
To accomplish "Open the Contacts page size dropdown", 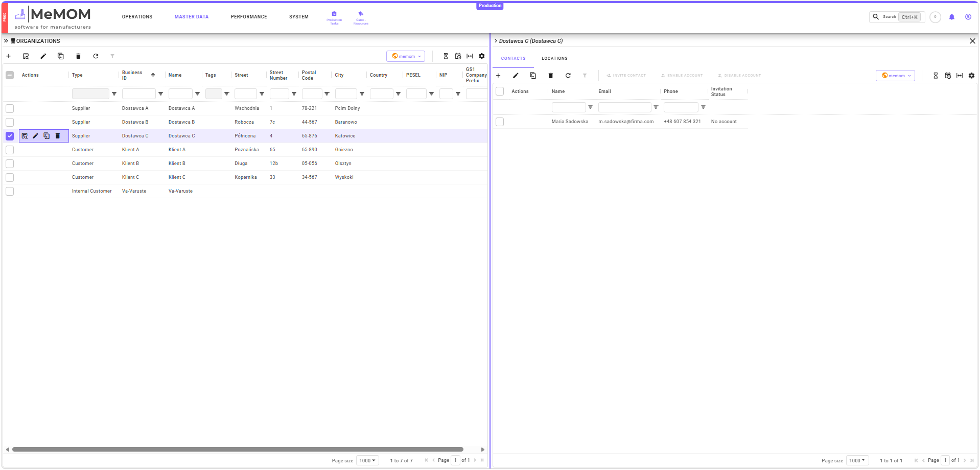I will [857, 460].
